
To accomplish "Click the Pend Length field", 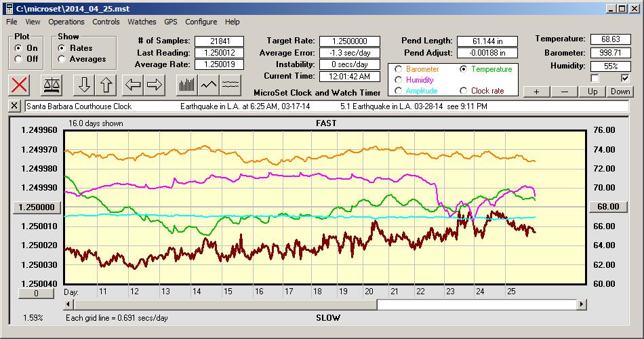I will pos(487,41).
